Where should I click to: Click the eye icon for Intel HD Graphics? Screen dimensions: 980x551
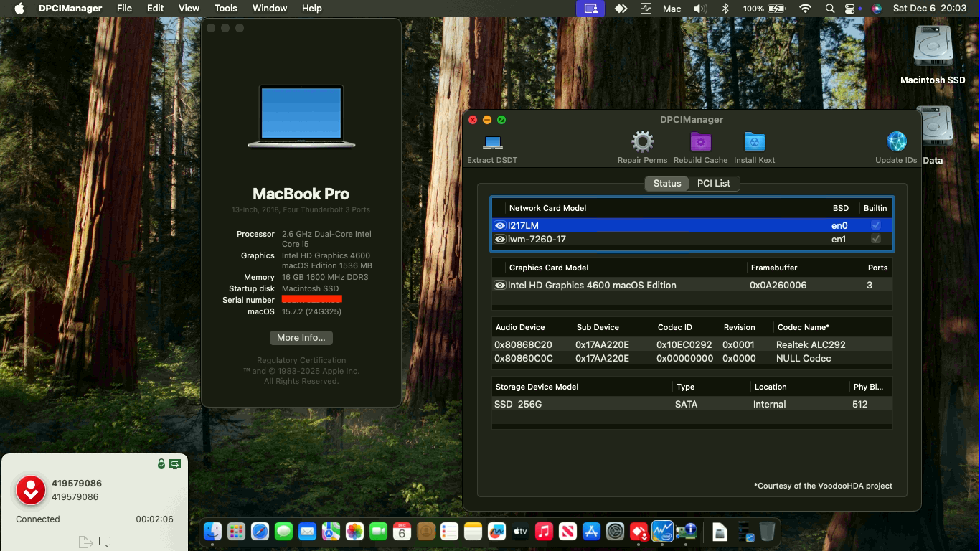[500, 286]
